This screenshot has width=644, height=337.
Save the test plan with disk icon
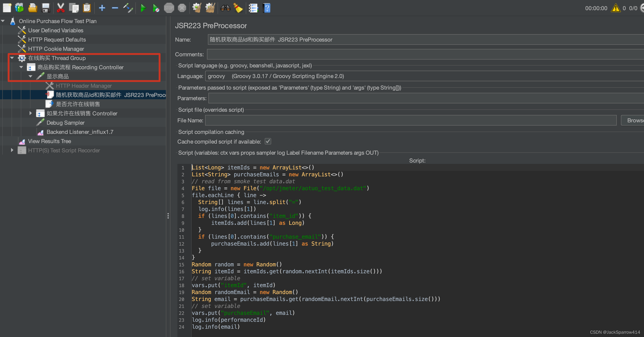pyautogui.click(x=46, y=8)
